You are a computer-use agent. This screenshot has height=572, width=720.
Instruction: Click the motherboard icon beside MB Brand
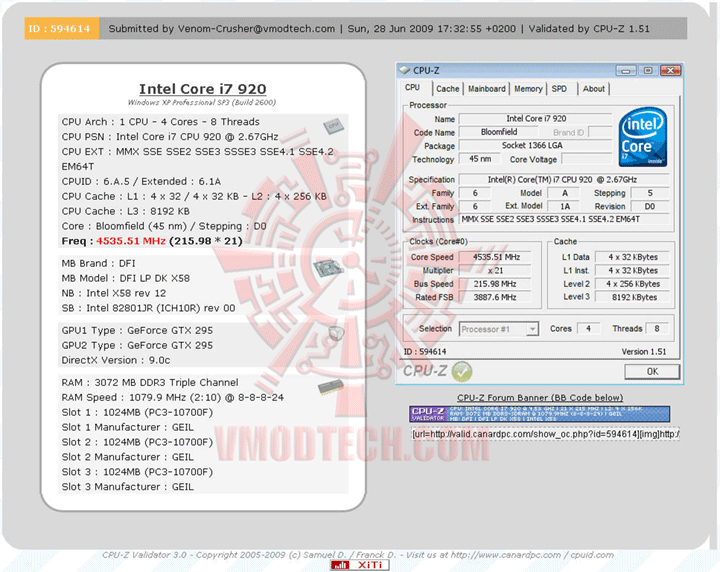coord(328,268)
